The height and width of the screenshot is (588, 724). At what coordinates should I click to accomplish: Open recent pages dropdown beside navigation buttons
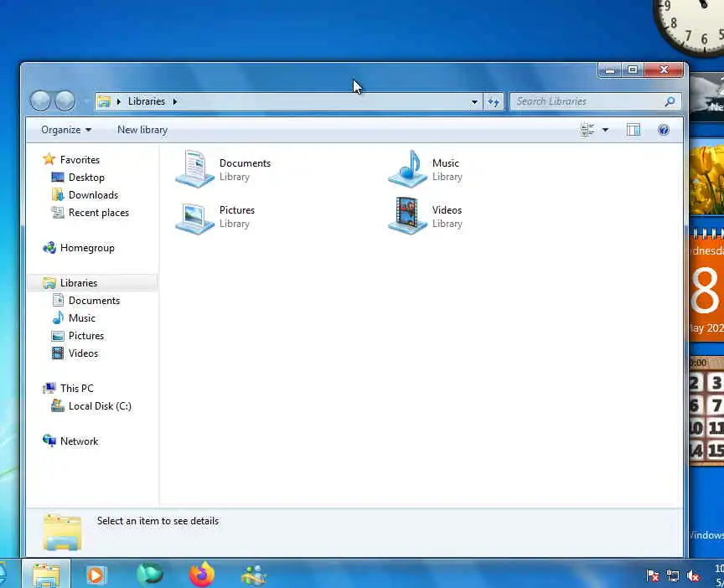[x=85, y=101]
